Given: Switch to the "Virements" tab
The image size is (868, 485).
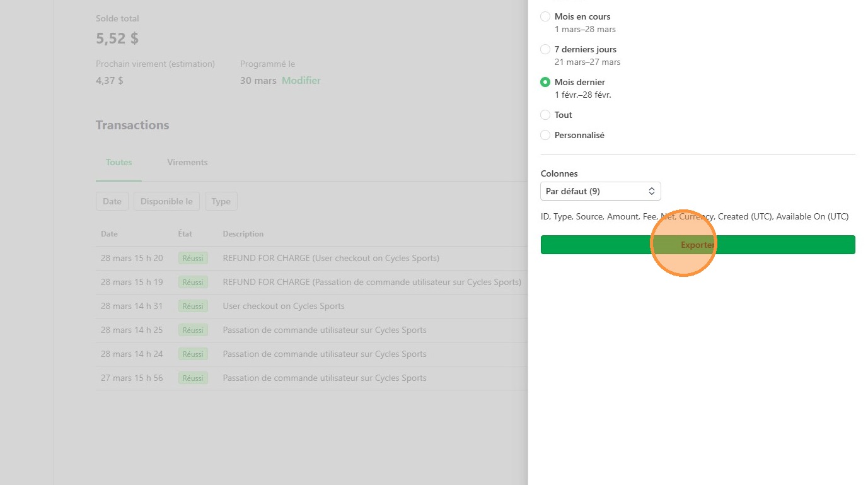Looking at the screenshot, I should point(187,162).
